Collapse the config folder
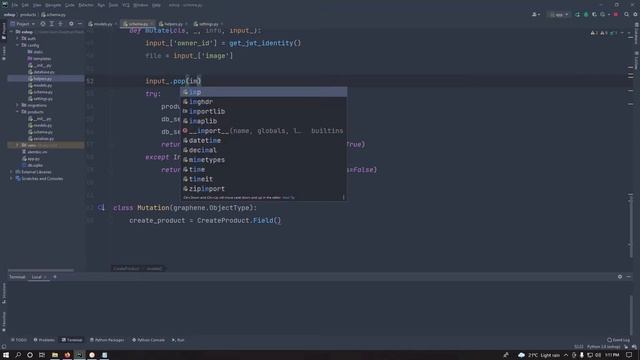 [x=18, y=45]
